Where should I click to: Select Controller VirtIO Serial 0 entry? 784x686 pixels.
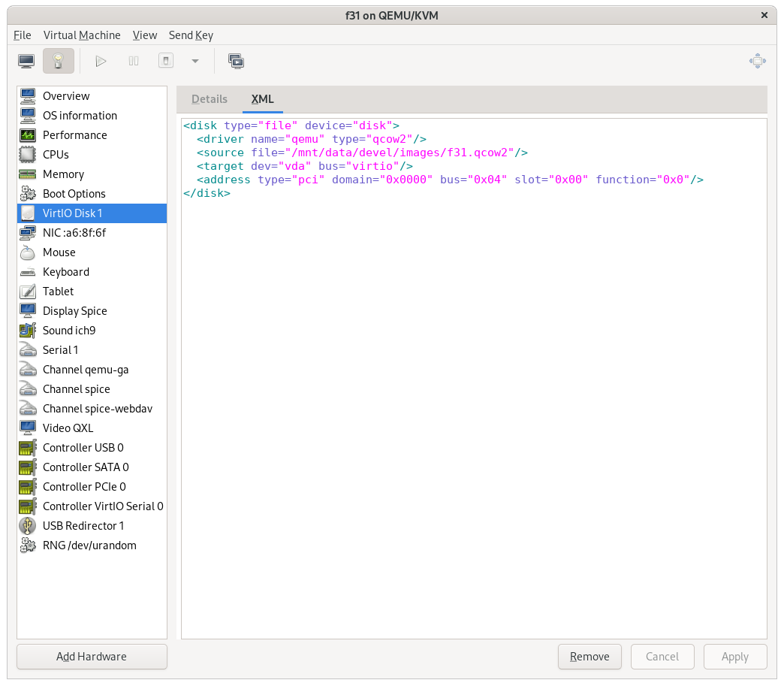point(92,506)
